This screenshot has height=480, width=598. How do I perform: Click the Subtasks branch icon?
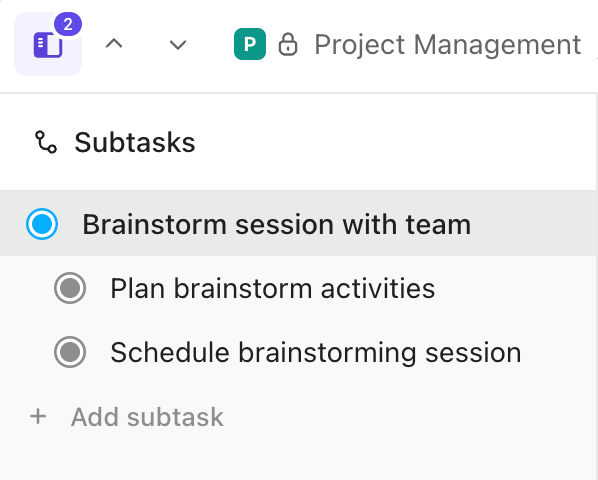click(46, 142)
